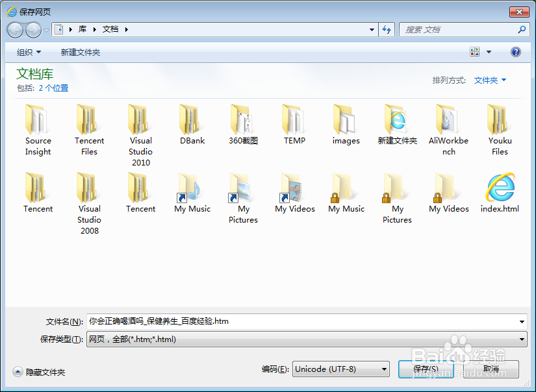This screenshot has width=536, height=392.
Task: Open the recent pages dropdown arrow
Action: [x=46, y=31]
